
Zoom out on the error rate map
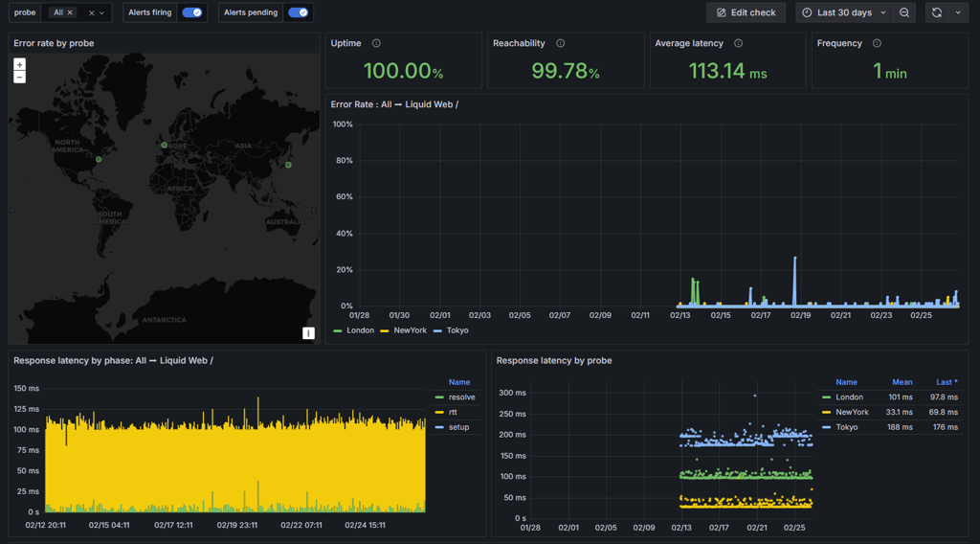[19, 77]
